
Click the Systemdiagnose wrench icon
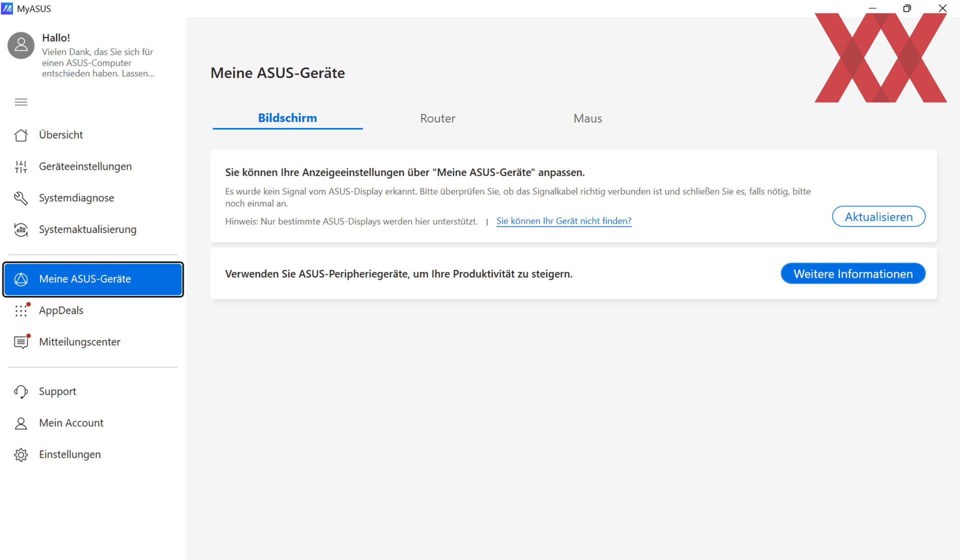[x=21, y=198]
